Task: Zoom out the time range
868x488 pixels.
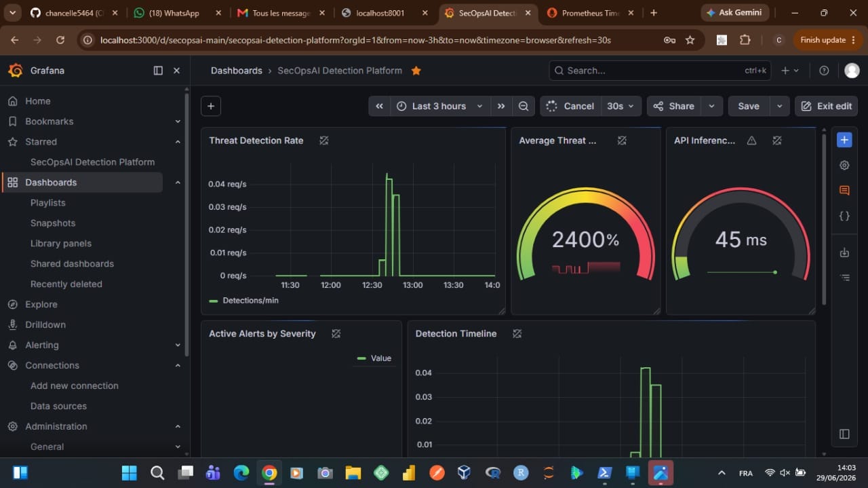Action: [524, 106]
